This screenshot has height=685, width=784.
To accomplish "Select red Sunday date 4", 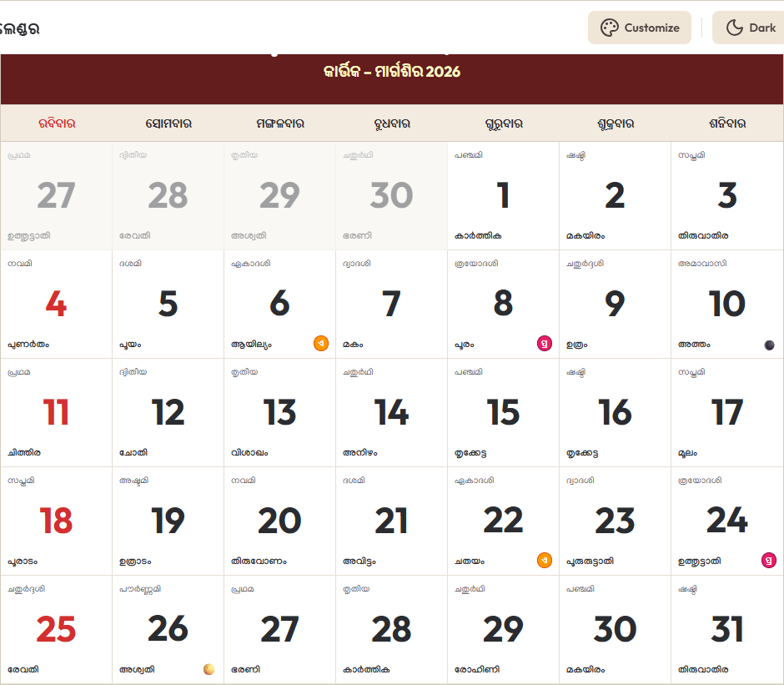I will [x=57, y=305].
